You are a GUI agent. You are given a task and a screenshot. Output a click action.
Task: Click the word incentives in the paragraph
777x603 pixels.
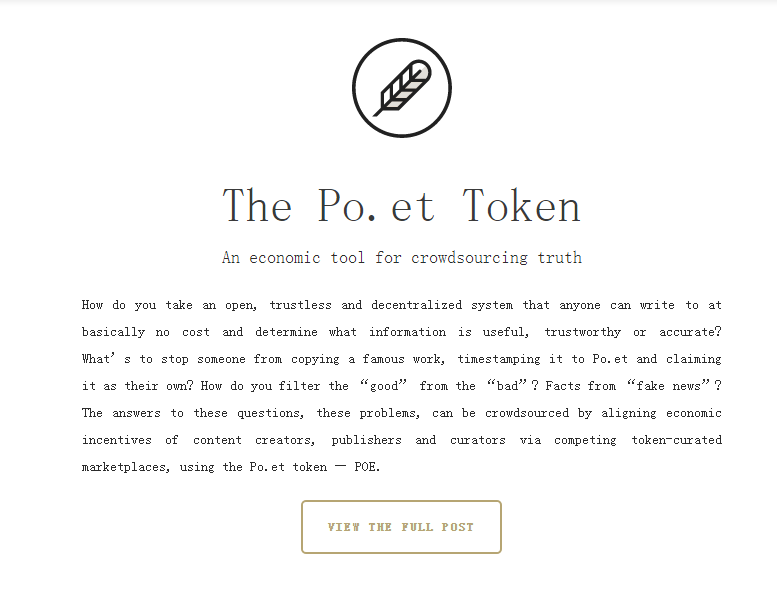click(x=116, y=440)
